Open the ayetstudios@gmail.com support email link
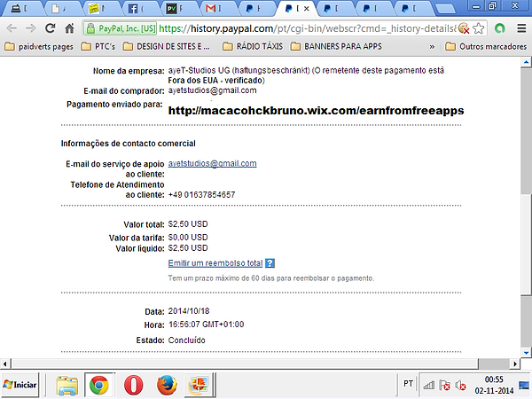Image resolution: width=532 pixels, height=399 pixels. [213, 163]
